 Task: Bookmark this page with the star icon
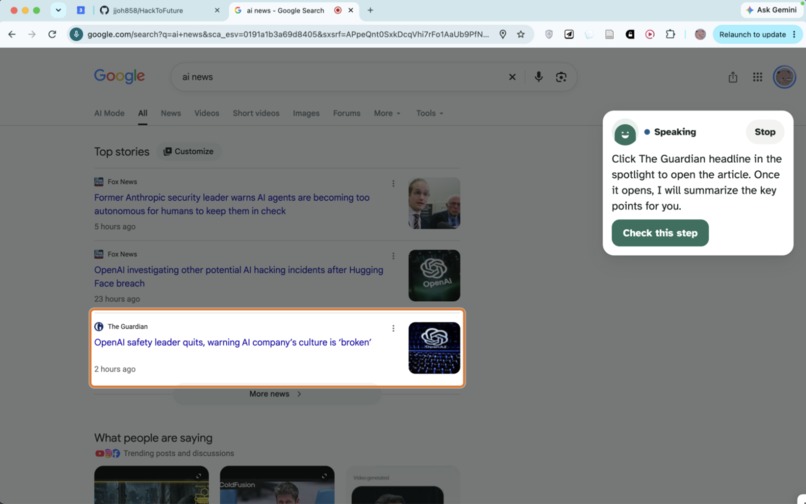(x=521, y=34)
